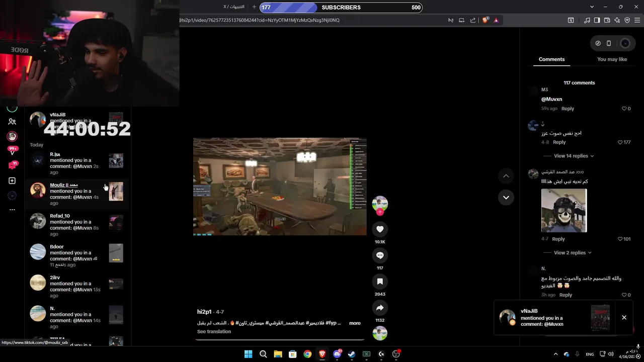Open the Mouliz mention notification

coord(76,194)
